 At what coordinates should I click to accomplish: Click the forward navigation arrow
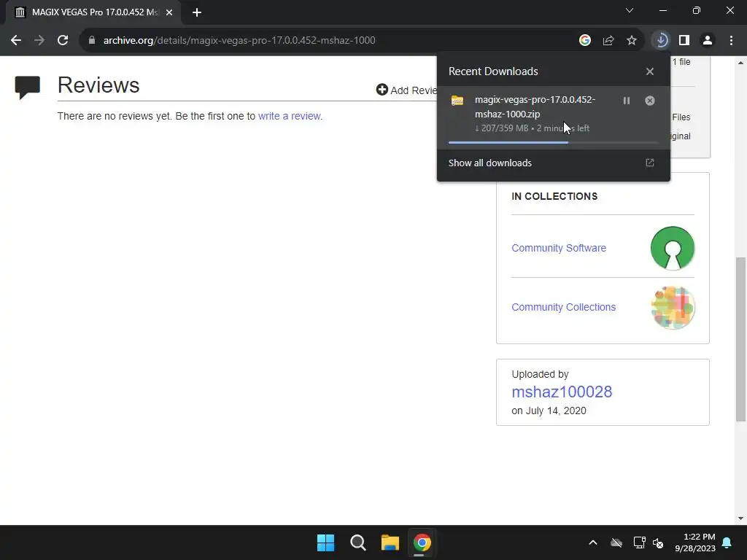click(39, 41)
